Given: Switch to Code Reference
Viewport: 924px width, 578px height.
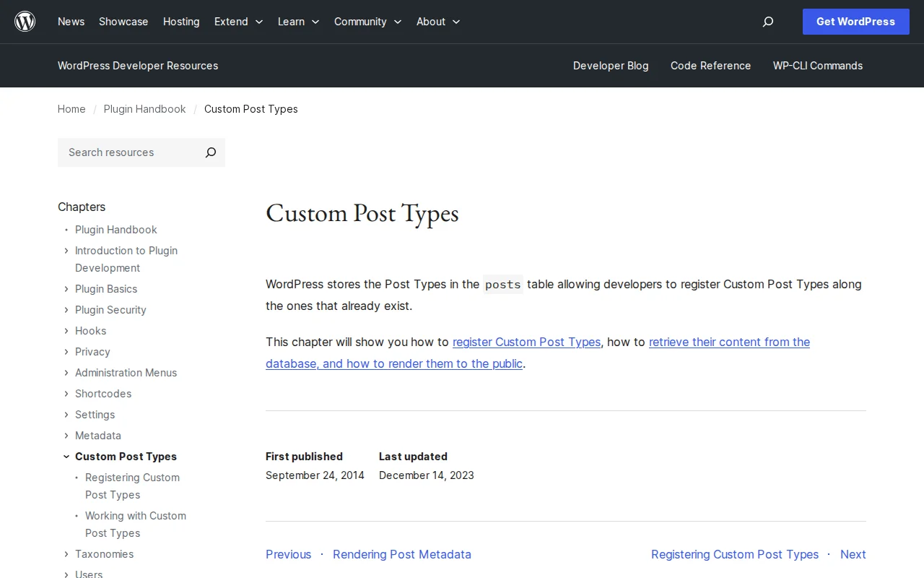Looking at the screenshot, I should pos(710,66).
